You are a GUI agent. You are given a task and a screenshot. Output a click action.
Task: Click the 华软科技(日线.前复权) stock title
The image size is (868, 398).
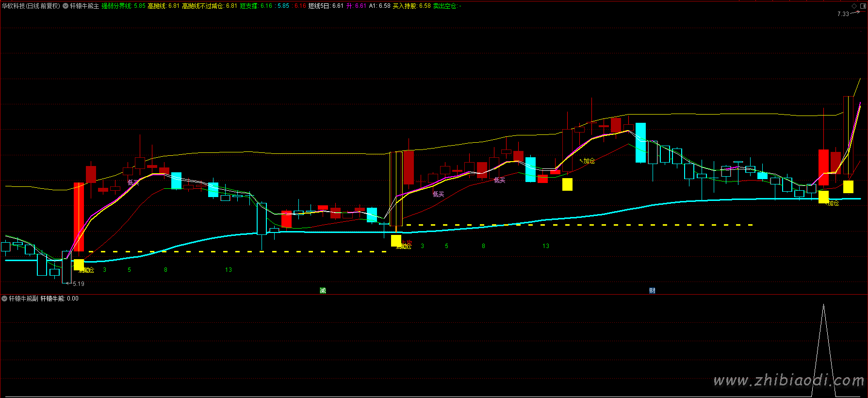31,6
